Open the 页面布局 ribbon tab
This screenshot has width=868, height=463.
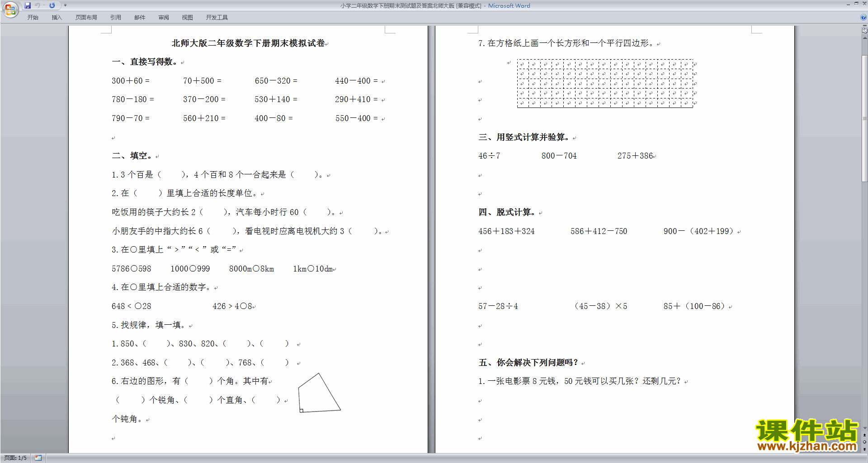click(86, 17)
